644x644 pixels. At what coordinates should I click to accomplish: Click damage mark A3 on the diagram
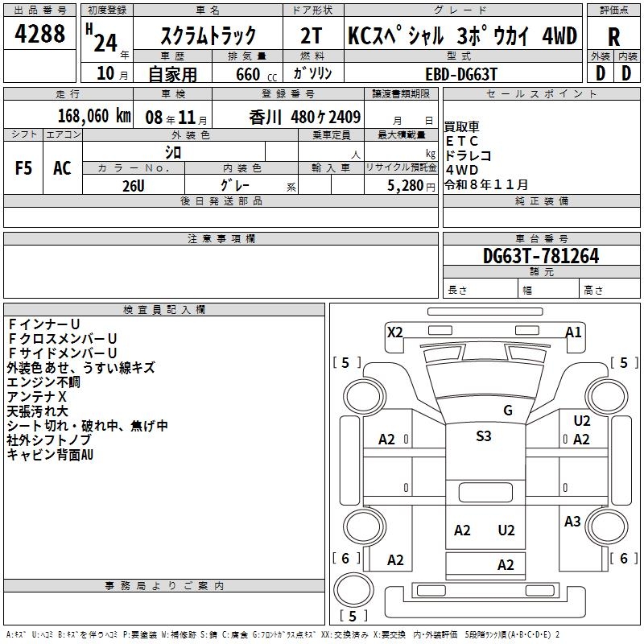tap(572, 521)
